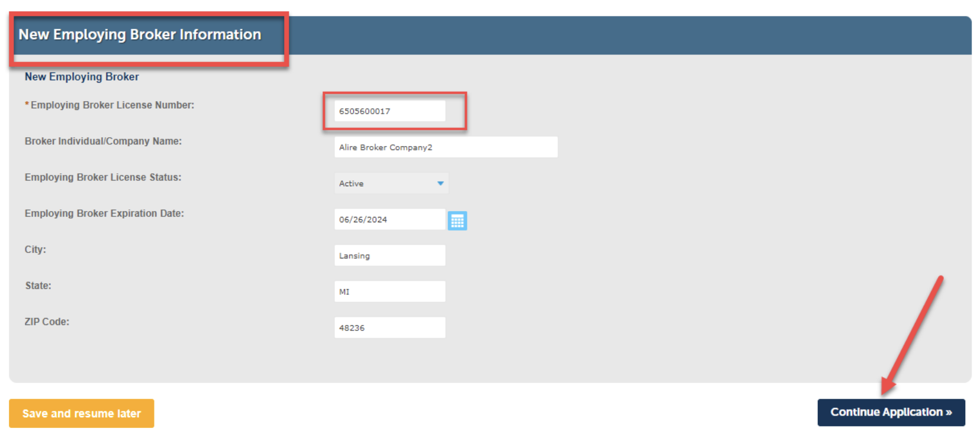980x441 pixels.
Task: Click the City label
Action: coord(35,249)
